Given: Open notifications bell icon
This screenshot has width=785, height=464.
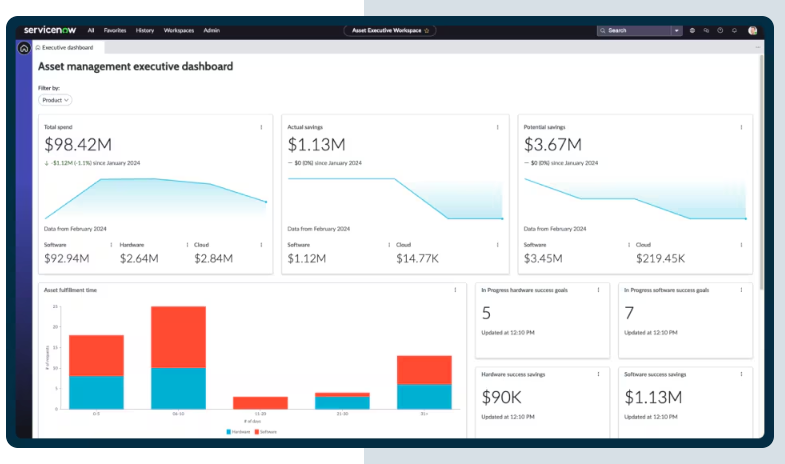Looking at the screenshot, I should pos(734,31).
